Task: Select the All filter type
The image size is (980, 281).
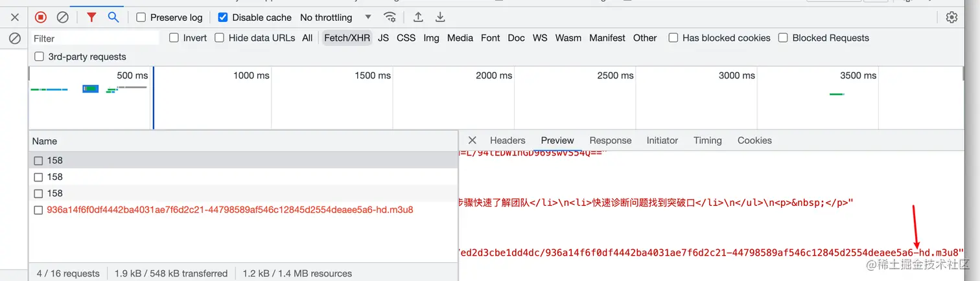Action: tap(307, 38)
